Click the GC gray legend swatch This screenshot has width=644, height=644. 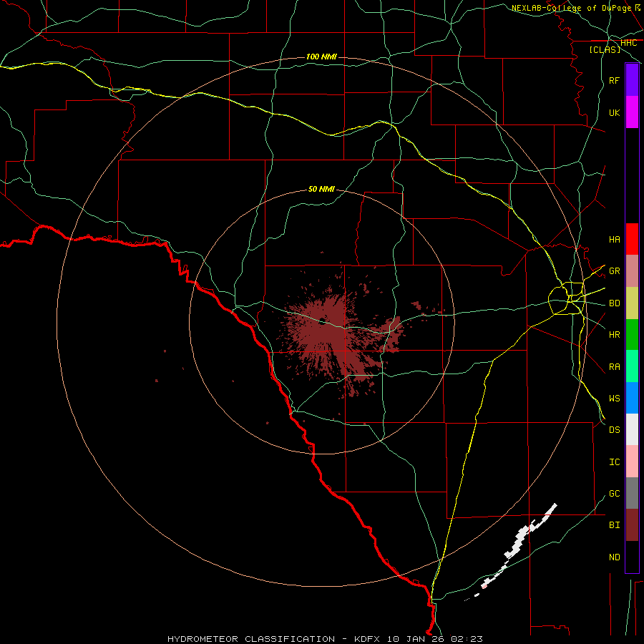coord(632,493)
